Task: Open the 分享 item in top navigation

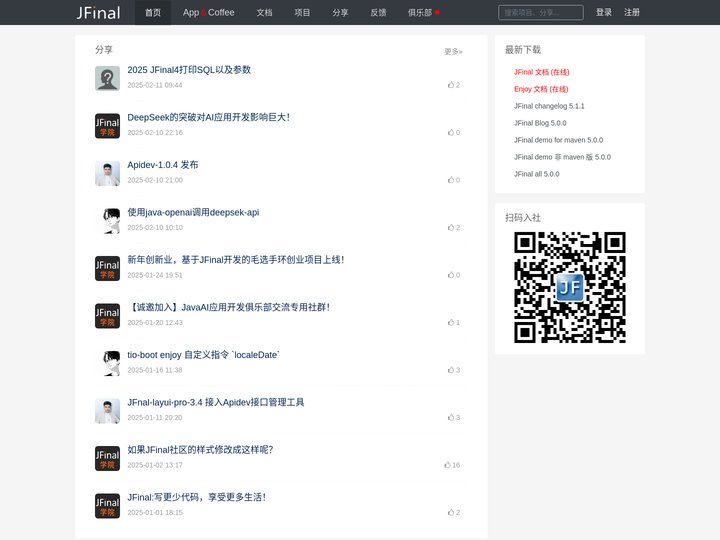Action: (x=340, y=12)
